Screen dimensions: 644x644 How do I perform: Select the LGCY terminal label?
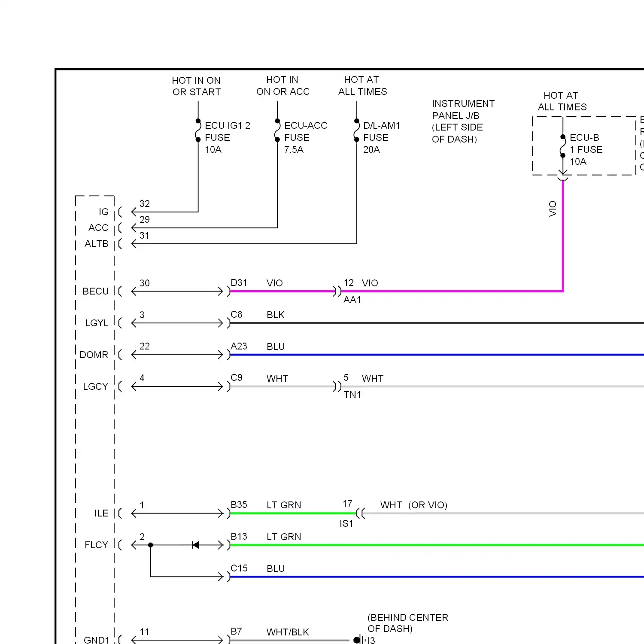pos(95,386)
